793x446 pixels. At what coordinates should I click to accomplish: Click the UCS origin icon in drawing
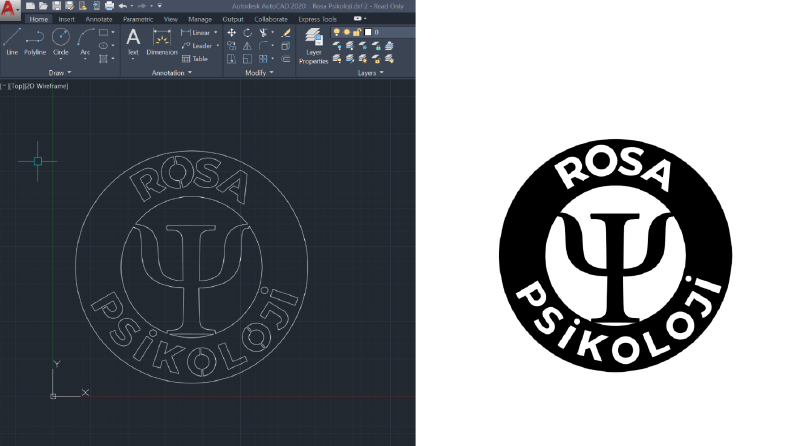(53, 396)
